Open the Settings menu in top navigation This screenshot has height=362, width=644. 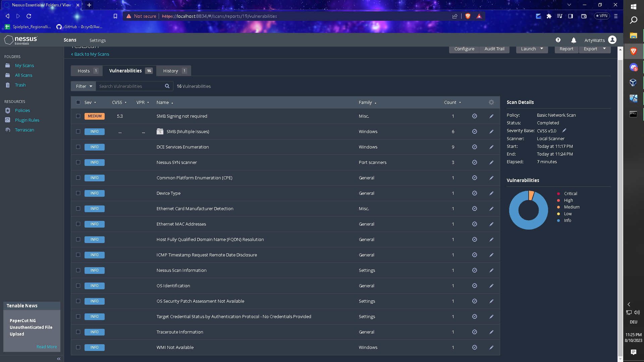tap(98, 40)
